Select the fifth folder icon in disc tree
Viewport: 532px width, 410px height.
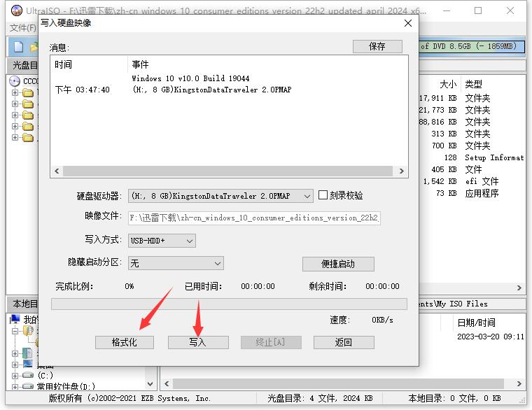click(x=28, y=138)
